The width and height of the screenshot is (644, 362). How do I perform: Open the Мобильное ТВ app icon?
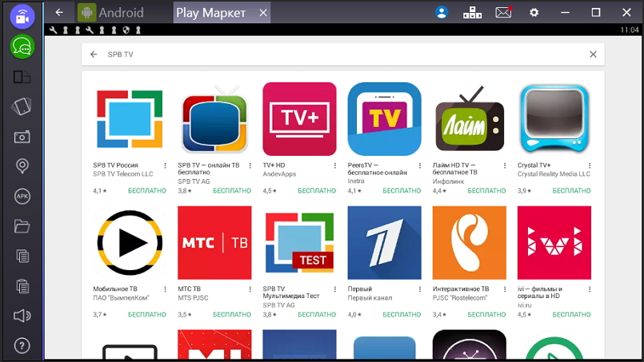130,243
